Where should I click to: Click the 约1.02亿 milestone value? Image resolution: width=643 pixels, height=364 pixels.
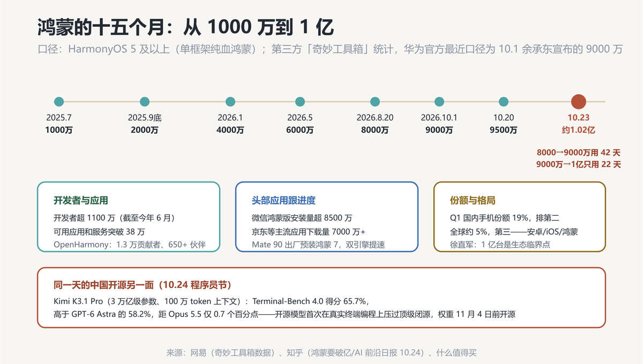579,130
